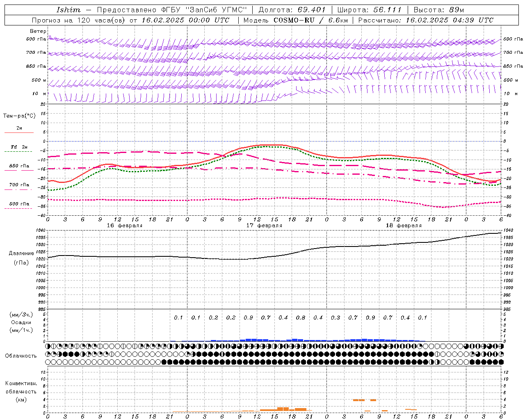Viewport: 525px width, 420px height.
Task: Click the "500 м" wind level label on the left
Action: tap(39, 80)
